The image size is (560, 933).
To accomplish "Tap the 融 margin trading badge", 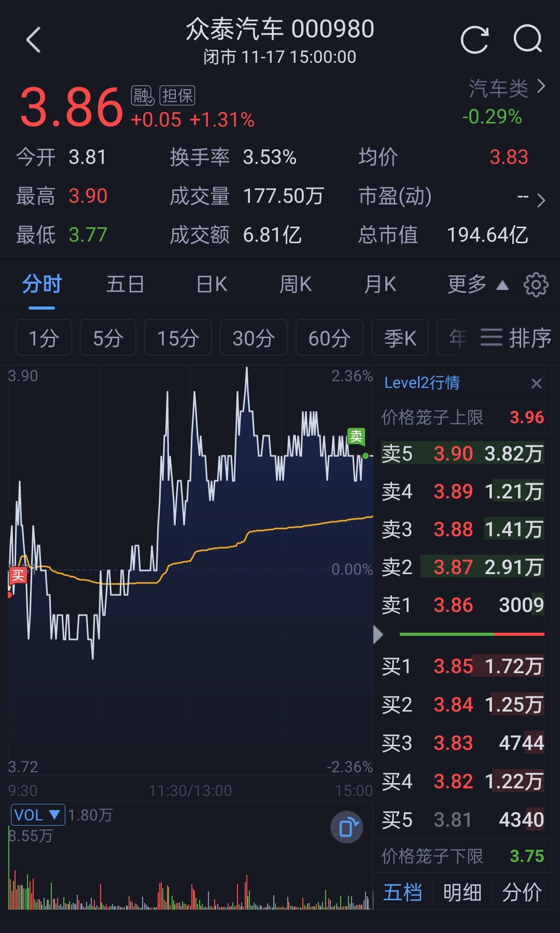I will tap(142, 95).
